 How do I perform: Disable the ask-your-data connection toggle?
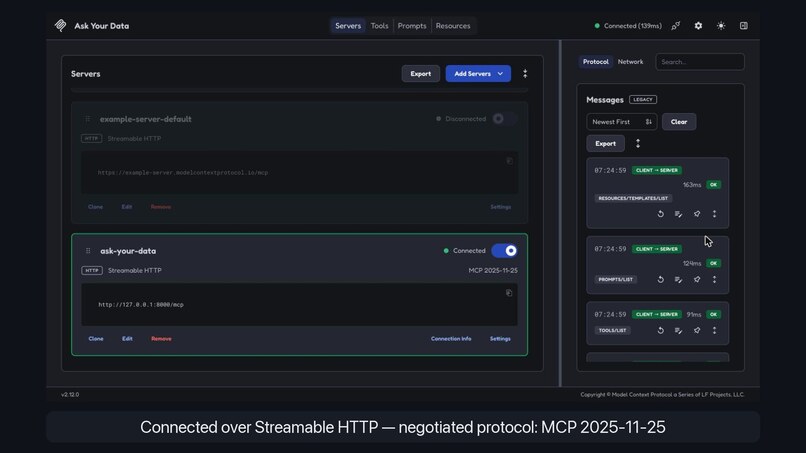pos(504,251)
